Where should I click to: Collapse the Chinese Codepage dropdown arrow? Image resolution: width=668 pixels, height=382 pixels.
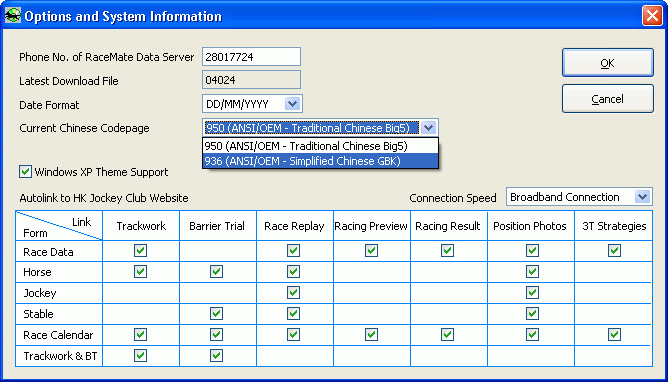pos(429,128)
